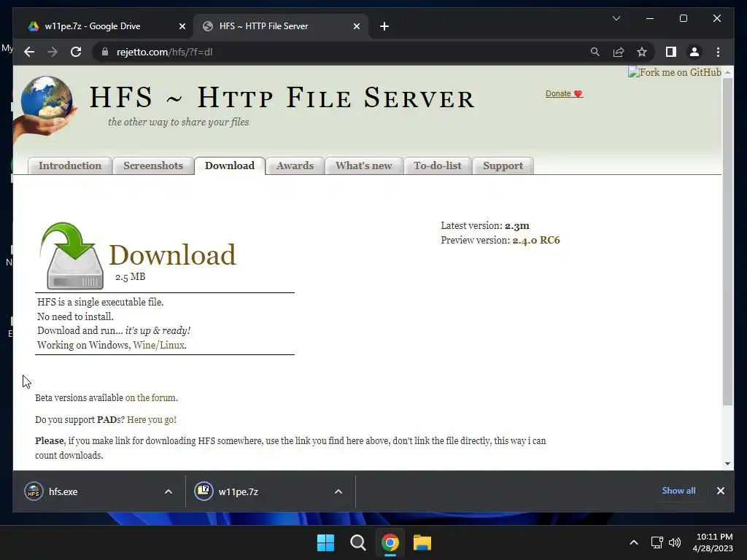
Task: Reload the HFS page
Action: pos(76,52)
